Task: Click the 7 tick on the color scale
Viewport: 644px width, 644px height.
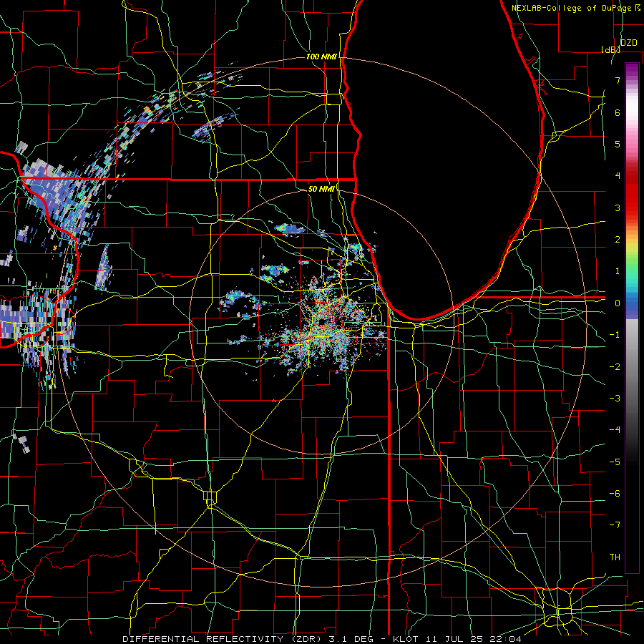Action: [x=618, y=80]
